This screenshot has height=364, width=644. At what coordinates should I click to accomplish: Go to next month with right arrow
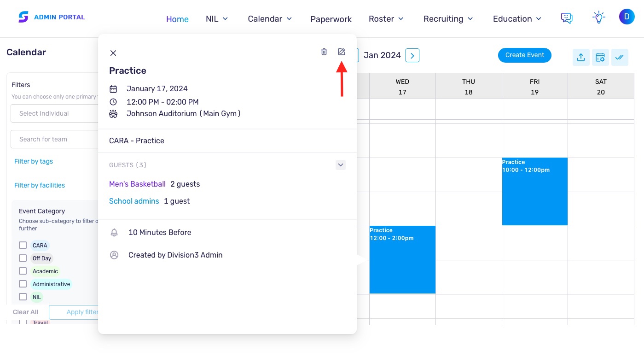tap(412, 56)
